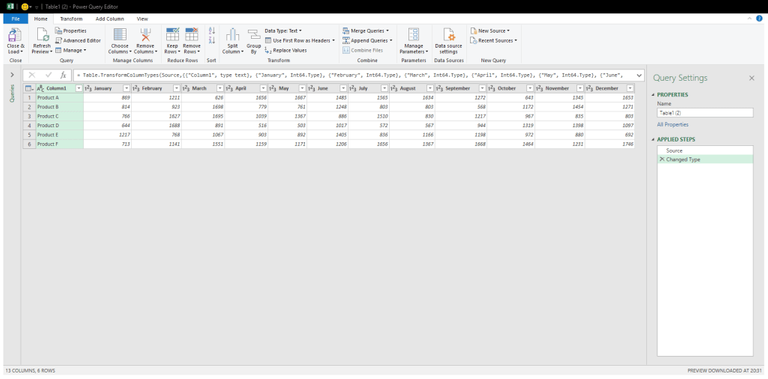
Task: Collapse the APPLIED STEPS section
Action: tap(653, 140)
